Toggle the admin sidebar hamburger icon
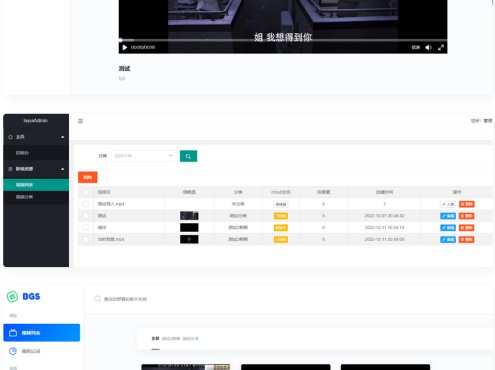This screenshot has height=370, width=495. [80, 121]
